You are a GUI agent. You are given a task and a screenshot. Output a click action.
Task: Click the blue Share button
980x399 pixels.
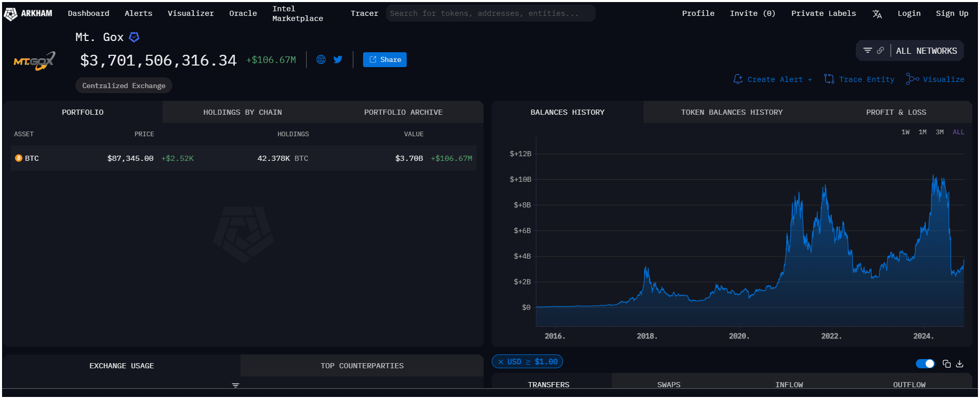click(385, 59)
